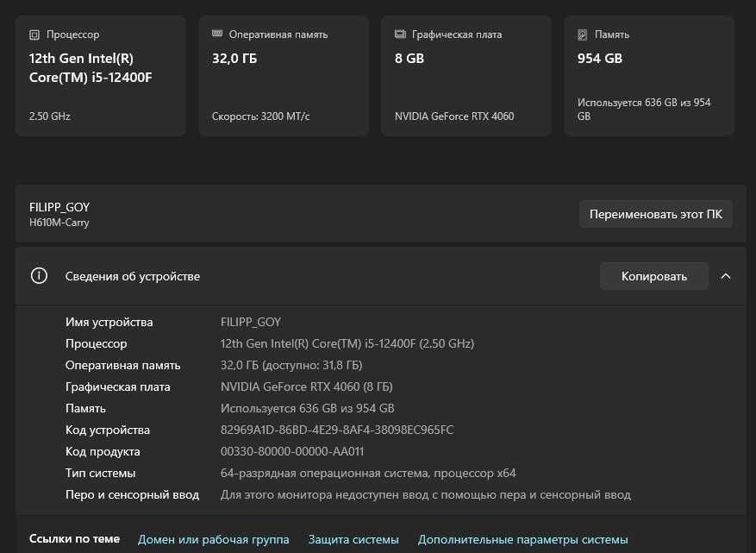
Task: Select 32,0 ГБ (доступно: 31,8 ГБ) value
Action: (291, 365)
